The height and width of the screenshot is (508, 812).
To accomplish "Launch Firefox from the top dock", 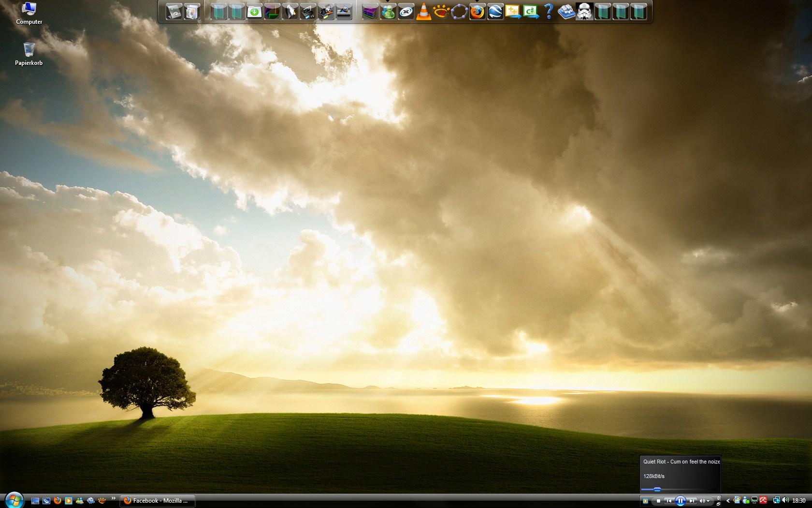I will click(x=477, y=12).
